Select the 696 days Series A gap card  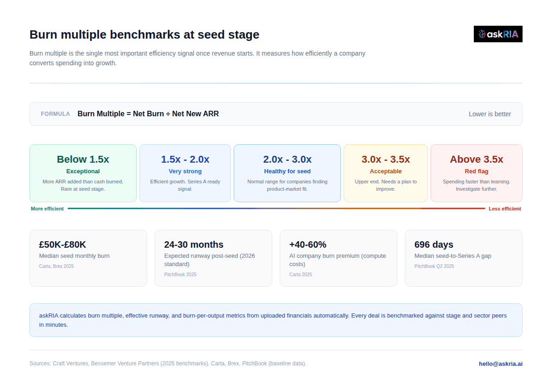[x=464, y=258]
